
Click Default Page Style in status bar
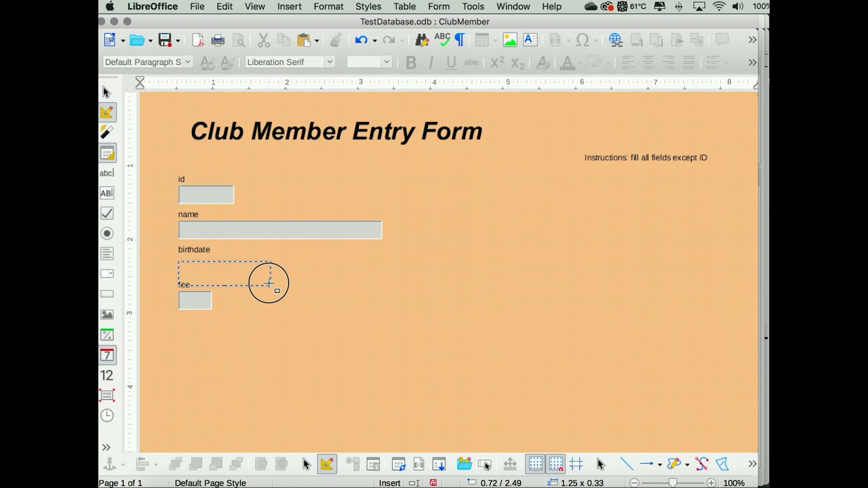tap(210, 483)
